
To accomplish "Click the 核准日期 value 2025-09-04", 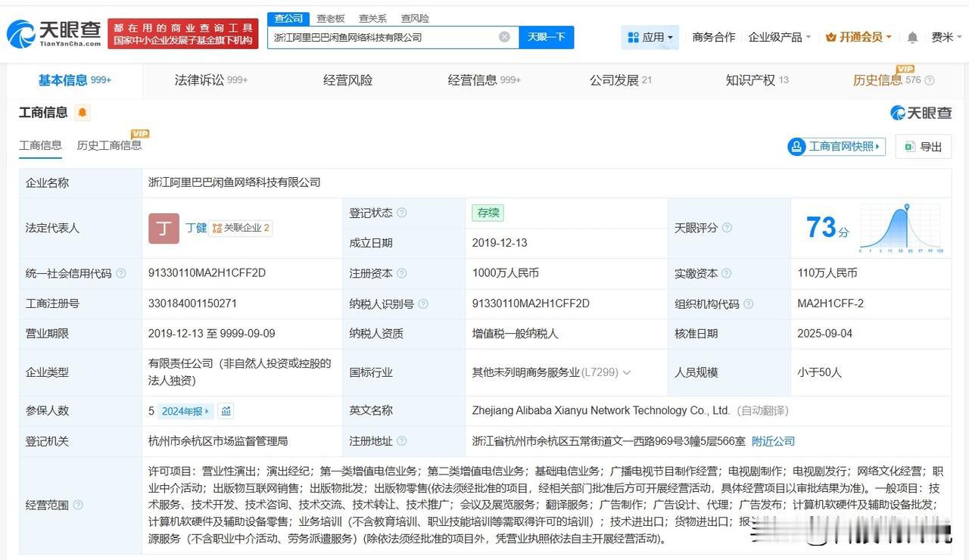I will click(x=824, y=334).
